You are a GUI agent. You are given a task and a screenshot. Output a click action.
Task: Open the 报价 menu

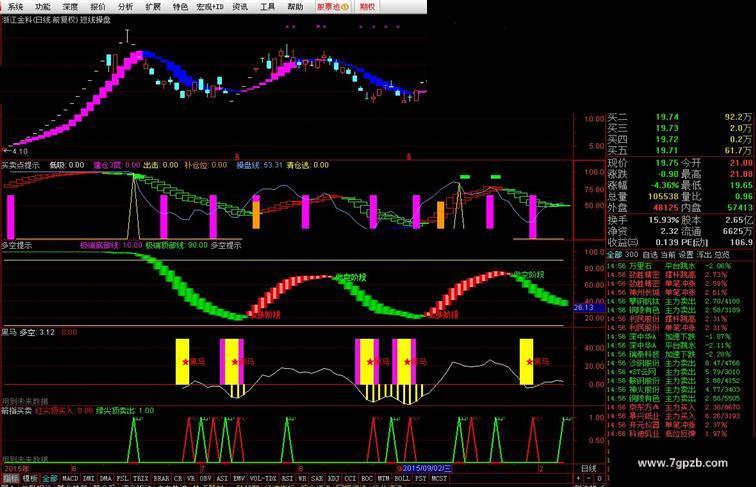(x=98, y=7)
